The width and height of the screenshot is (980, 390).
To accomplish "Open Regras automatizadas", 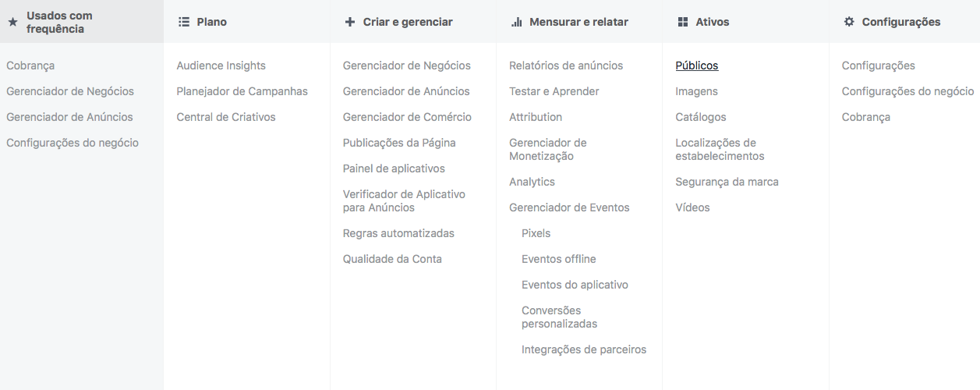I will 398,233.
